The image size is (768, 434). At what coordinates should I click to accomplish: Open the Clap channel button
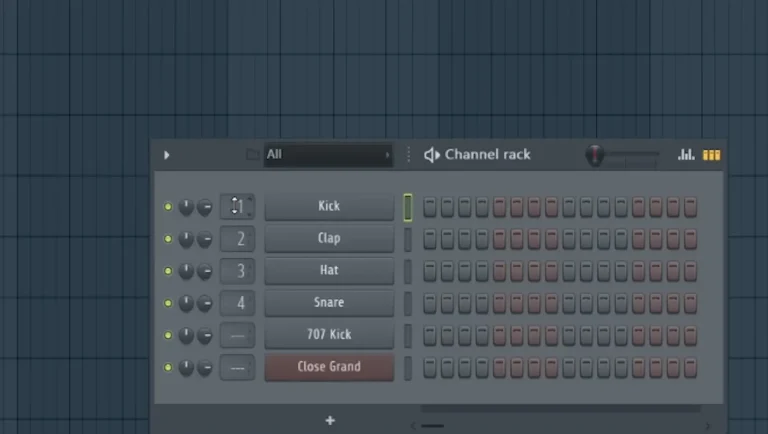click(x=329, y=239)
